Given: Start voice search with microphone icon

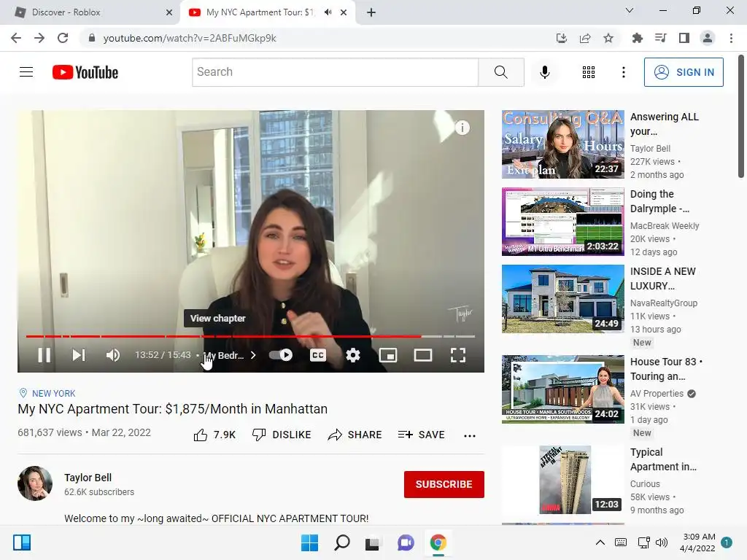Looking at the screenshot, I should 544,72.
